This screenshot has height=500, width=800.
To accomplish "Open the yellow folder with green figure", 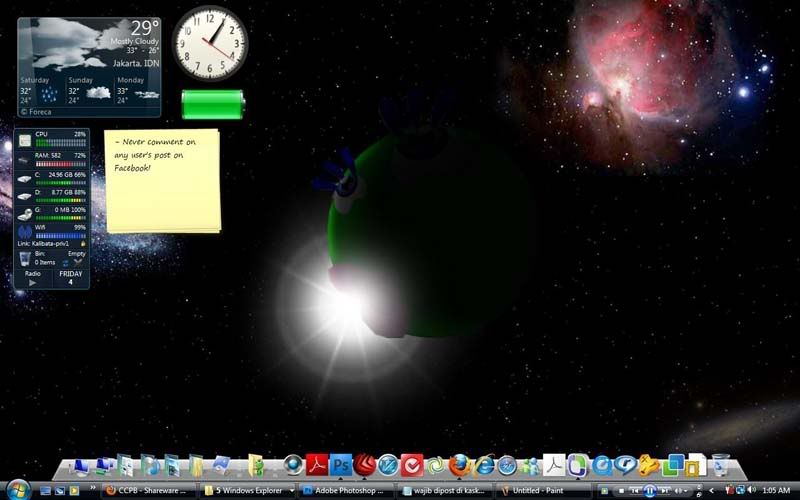I will [x=256, y=465].
